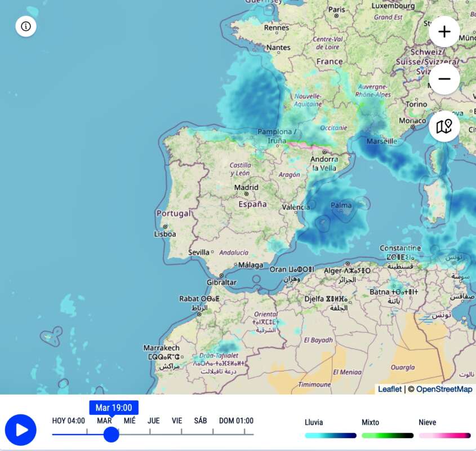
Task: Open the Leaflet attribution link
Action: point(390,389)
